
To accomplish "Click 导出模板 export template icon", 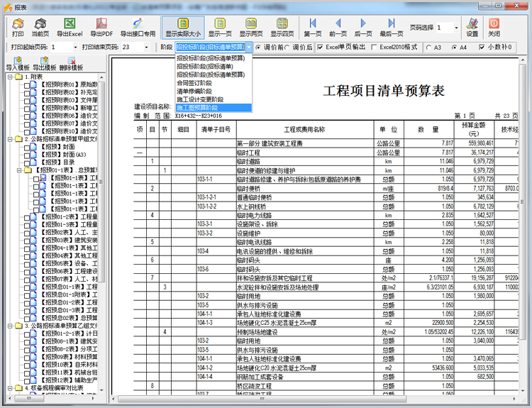I will pyautogui.click(x=44, y=60).
